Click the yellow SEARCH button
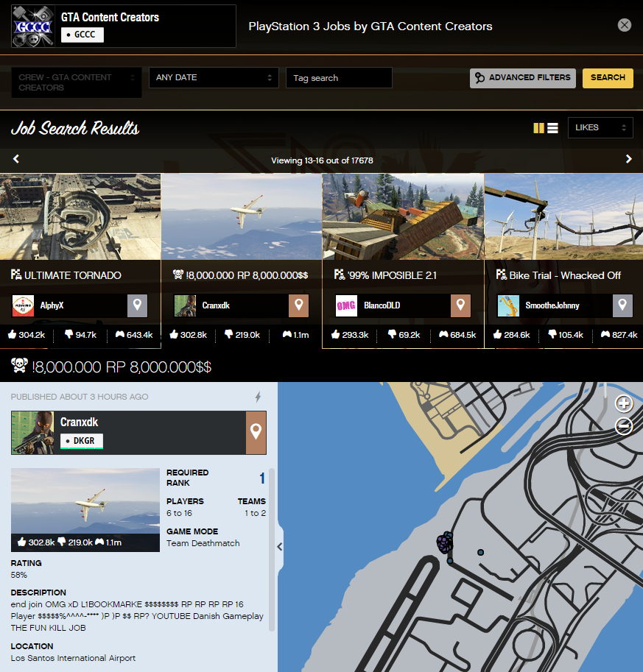 point(607,78)
